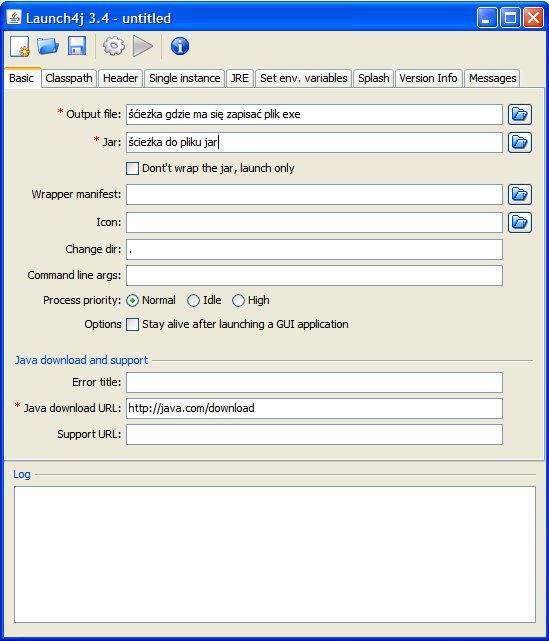Save configuration with the floppy disk icon
The width and height of the screenshot is (549, 641).
pos(77,46)
